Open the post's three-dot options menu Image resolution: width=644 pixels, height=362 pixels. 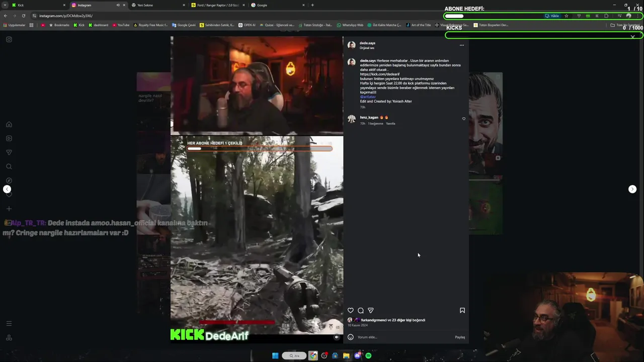(x=462, y=45)
